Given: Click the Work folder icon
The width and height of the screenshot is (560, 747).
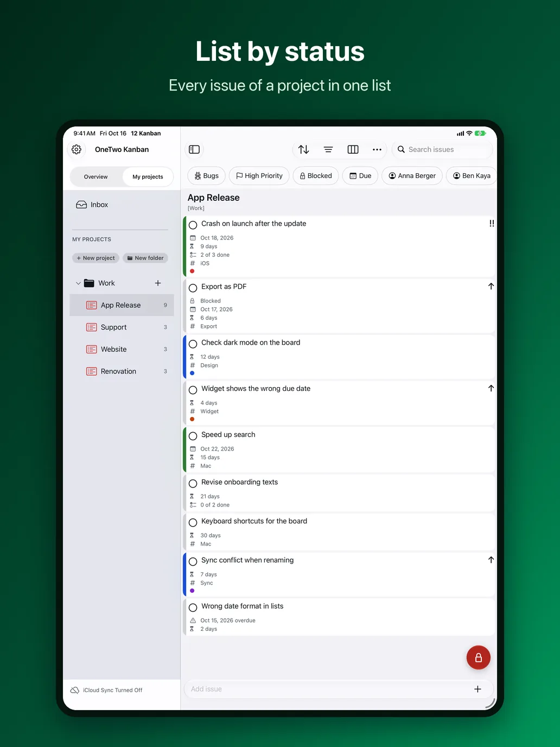Looking at the screenshot, I should 89,283.
